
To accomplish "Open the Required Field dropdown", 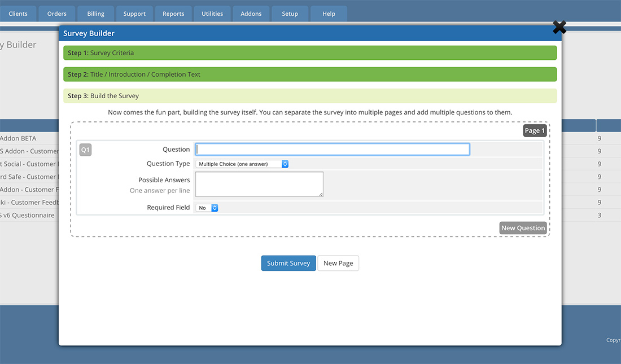I will (207, 208).
